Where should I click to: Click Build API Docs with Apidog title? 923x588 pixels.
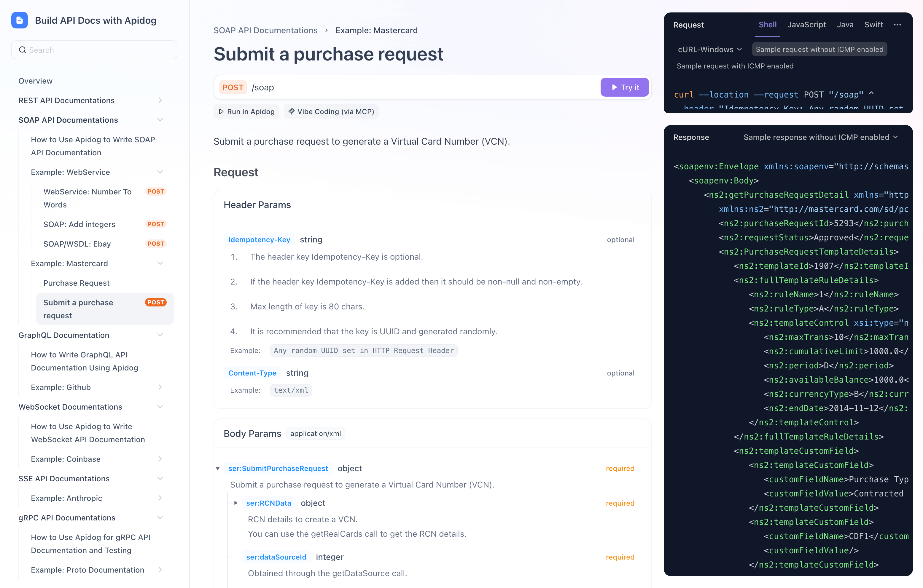pos(96,20)
